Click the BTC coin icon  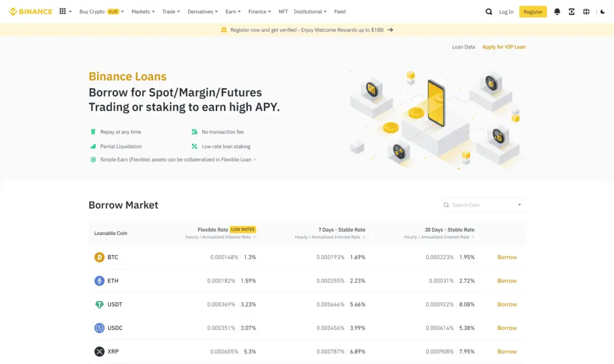99,257
